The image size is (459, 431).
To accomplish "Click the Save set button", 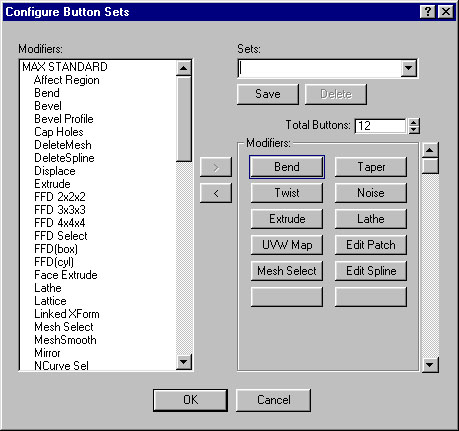I will point(268,94).
